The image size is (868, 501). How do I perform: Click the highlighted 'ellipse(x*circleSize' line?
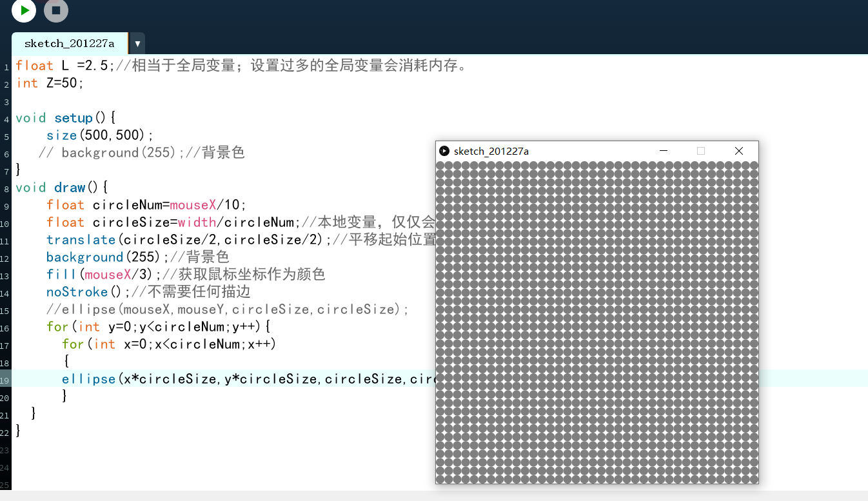pyautogui.click(x=249, y=379)
